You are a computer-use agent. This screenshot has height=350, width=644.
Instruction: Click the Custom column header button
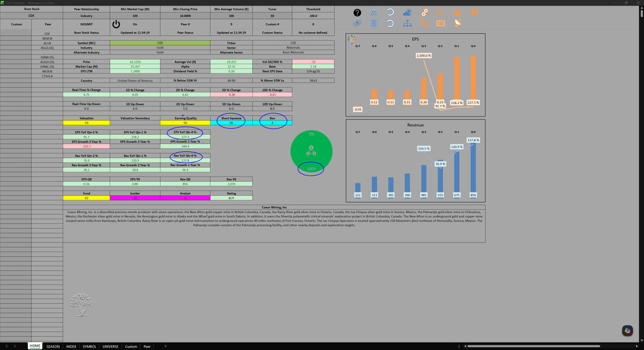[17, 24]
